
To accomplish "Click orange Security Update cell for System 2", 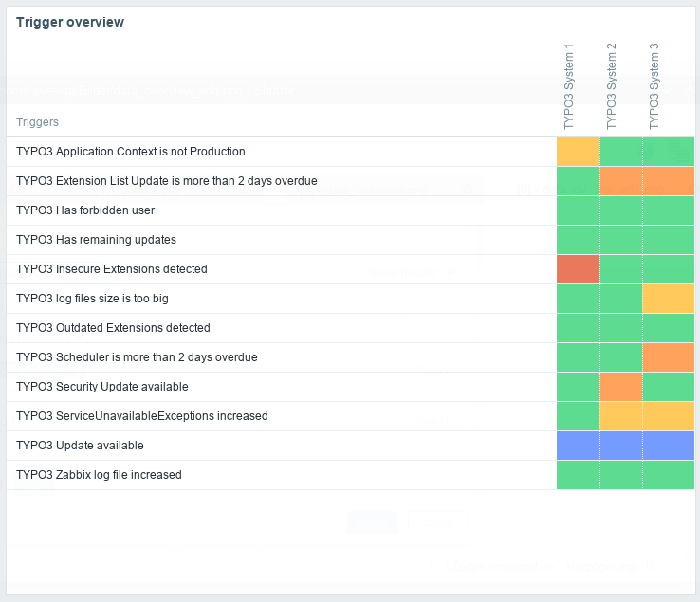I will (621, 387).
